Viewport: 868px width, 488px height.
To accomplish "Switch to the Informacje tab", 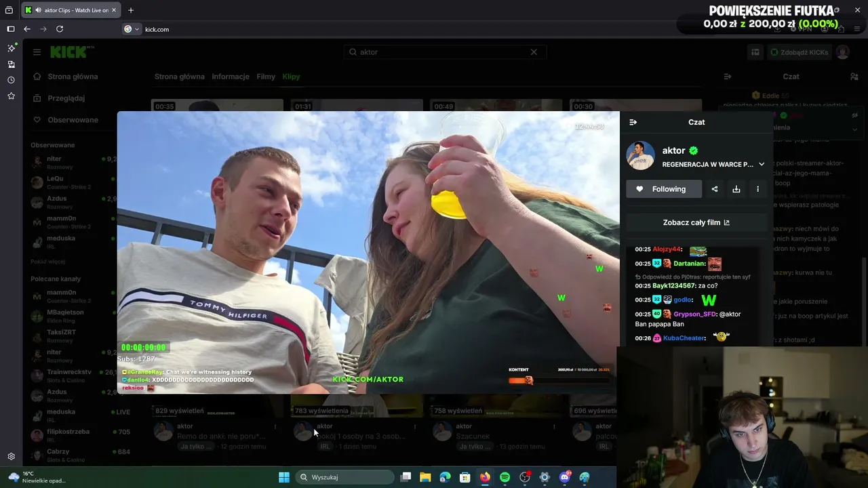I will pos(231,77).
